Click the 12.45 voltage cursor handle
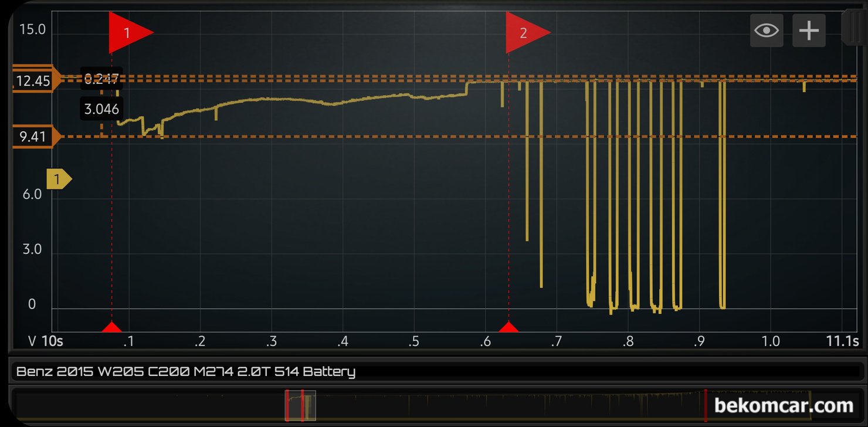The width and height of the screenshot is (868, 427). tap(35, 81)
